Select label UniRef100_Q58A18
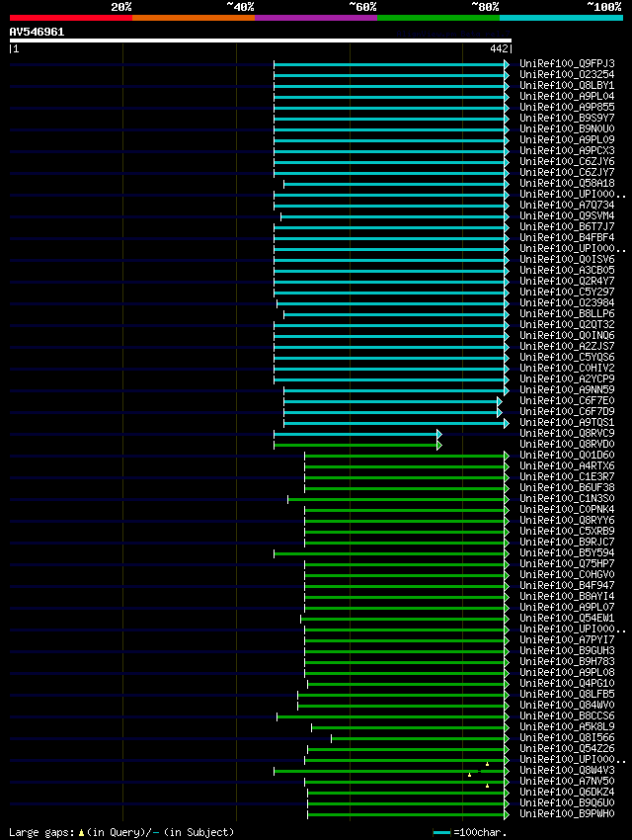Image resolution: width=632 pixels, height=840 pixels. tap(567, 183)
